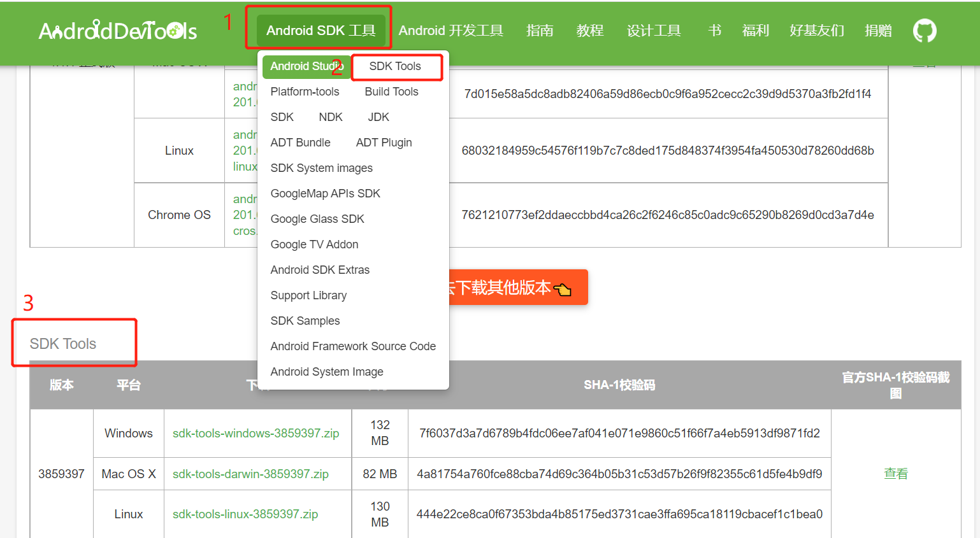Open Google TV Addon menu entry
Viewport: 980px width, 538px height.
tap(314, 244)
